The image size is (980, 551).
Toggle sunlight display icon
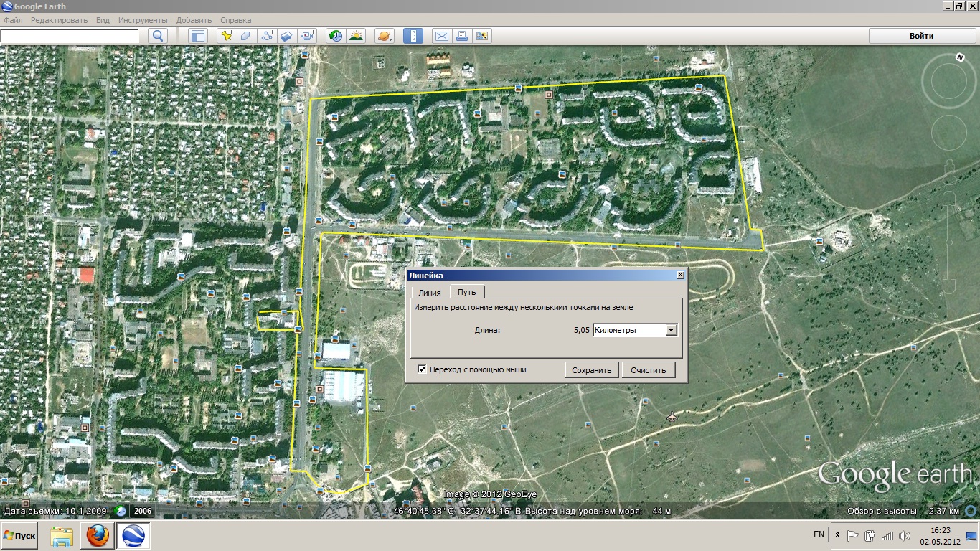[356, 36]
